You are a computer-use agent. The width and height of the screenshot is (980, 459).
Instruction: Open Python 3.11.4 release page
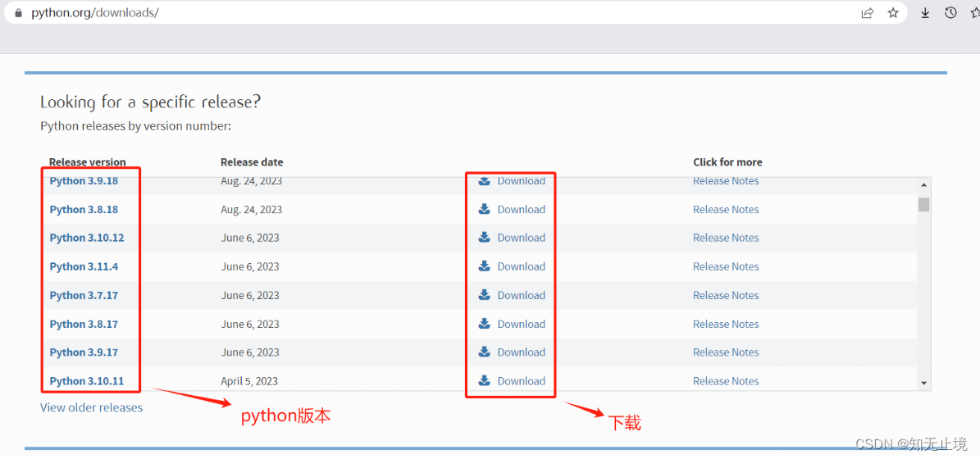84,266
